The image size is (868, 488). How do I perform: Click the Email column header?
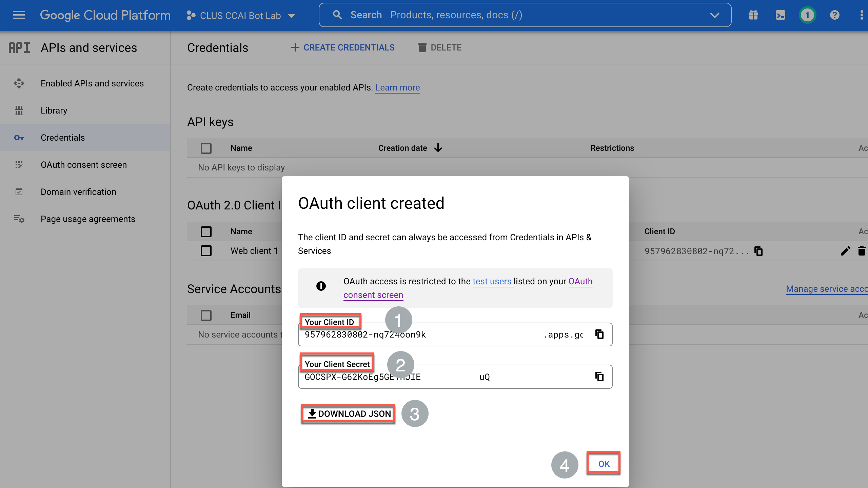click(x=240, y=315)
